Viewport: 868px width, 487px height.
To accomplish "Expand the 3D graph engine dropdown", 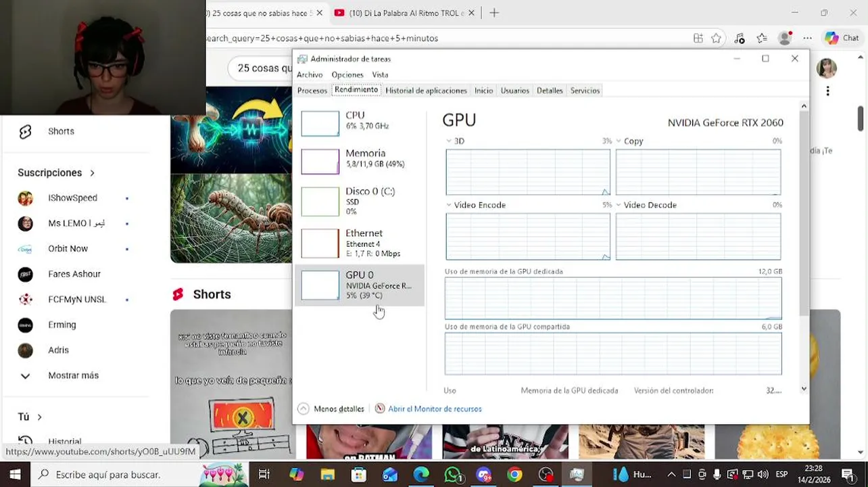I will point(450,141).
